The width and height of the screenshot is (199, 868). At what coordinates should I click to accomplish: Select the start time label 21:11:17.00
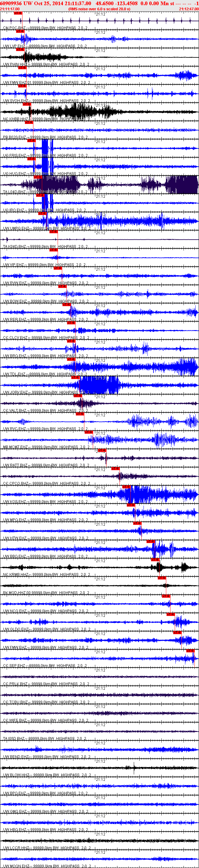click(10, 9)
